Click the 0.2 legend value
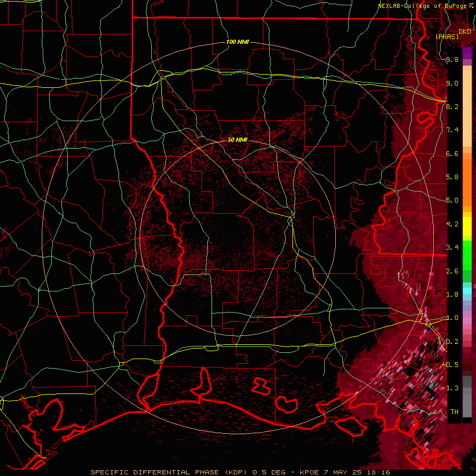This screenshot has width=476, height=476. pyautogui.click(x=452, y=342)
